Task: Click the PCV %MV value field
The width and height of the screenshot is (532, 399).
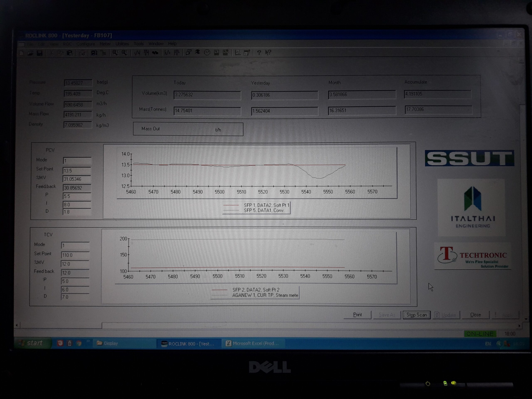Action: click(x=77, y=179)
